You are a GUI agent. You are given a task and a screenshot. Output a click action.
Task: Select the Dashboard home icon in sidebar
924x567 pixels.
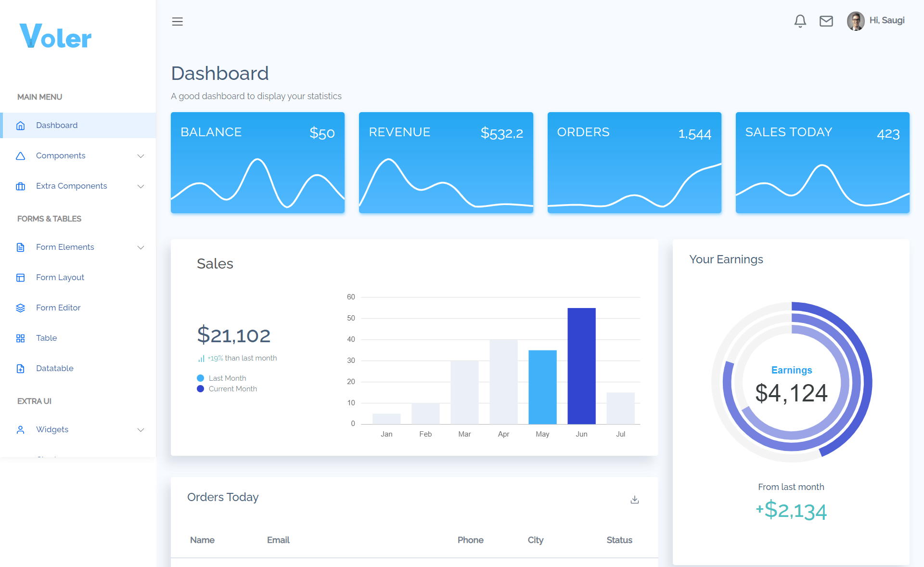pyautogui.click(x=20, y=125)
